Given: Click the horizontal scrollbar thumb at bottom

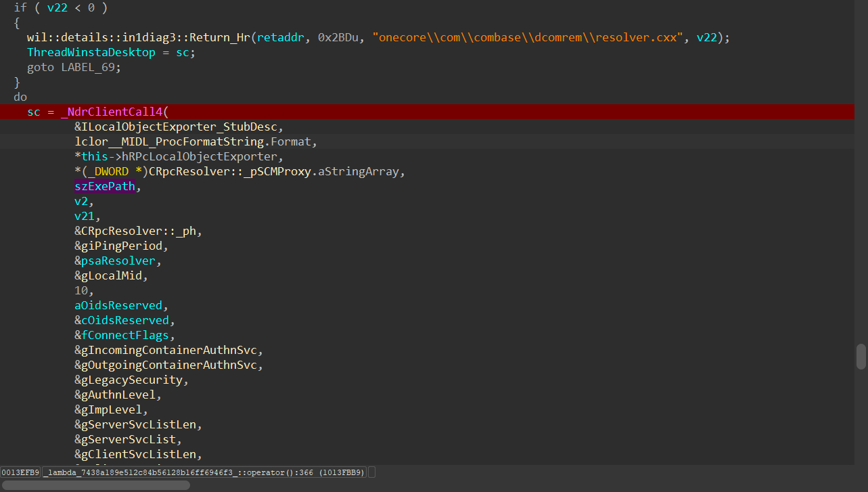Looking at the screenshot, I should tap(95, 485).
